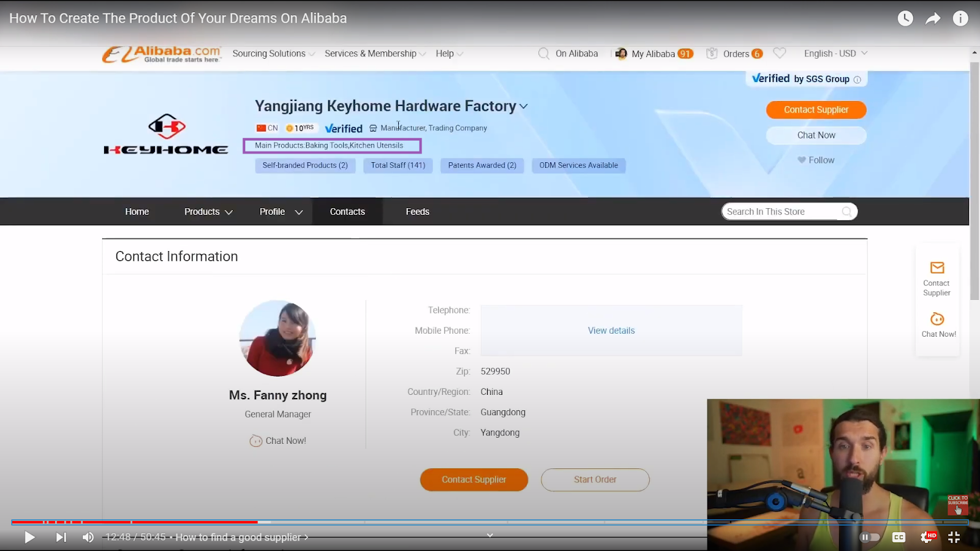Click Ms. Fanny zhong's profile photo

coord(277,338)
